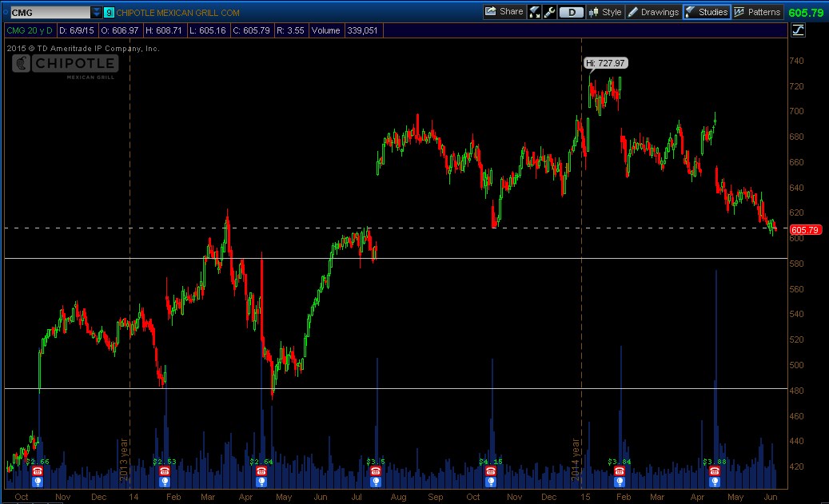Open the quick study edit icon

535,12
